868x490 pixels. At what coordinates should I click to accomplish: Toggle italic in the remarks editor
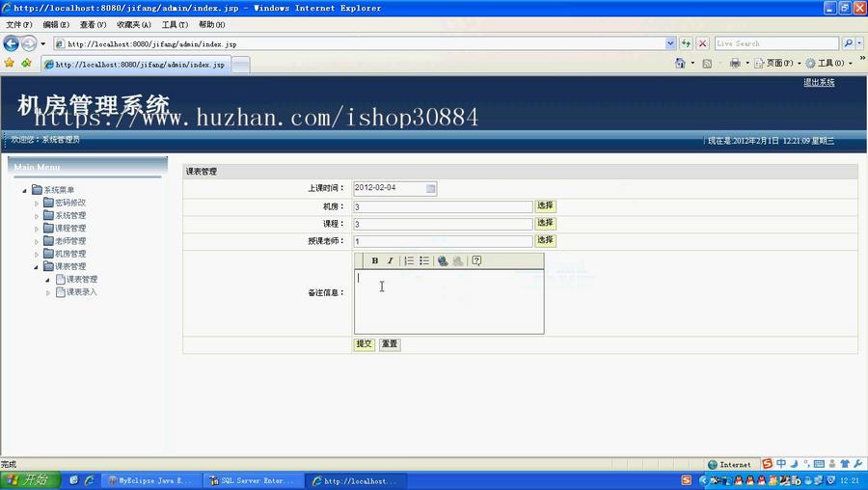point(390,260)
